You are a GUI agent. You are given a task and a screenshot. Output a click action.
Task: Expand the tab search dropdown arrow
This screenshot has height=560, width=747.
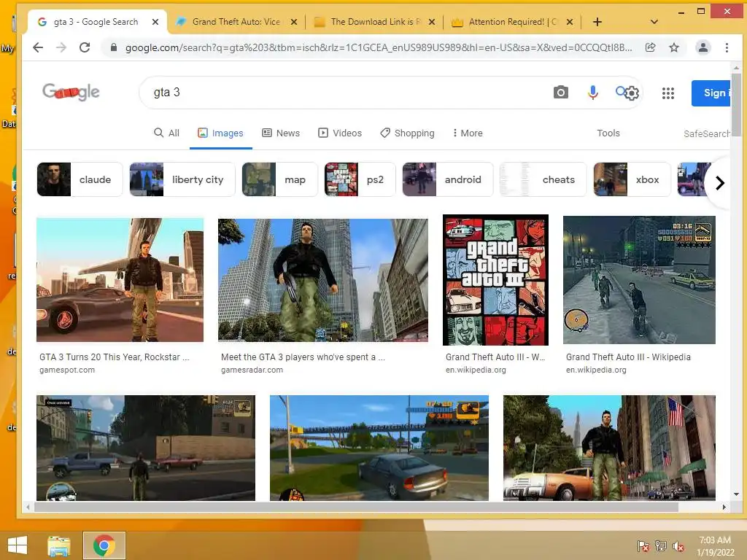tap(654, 22)
